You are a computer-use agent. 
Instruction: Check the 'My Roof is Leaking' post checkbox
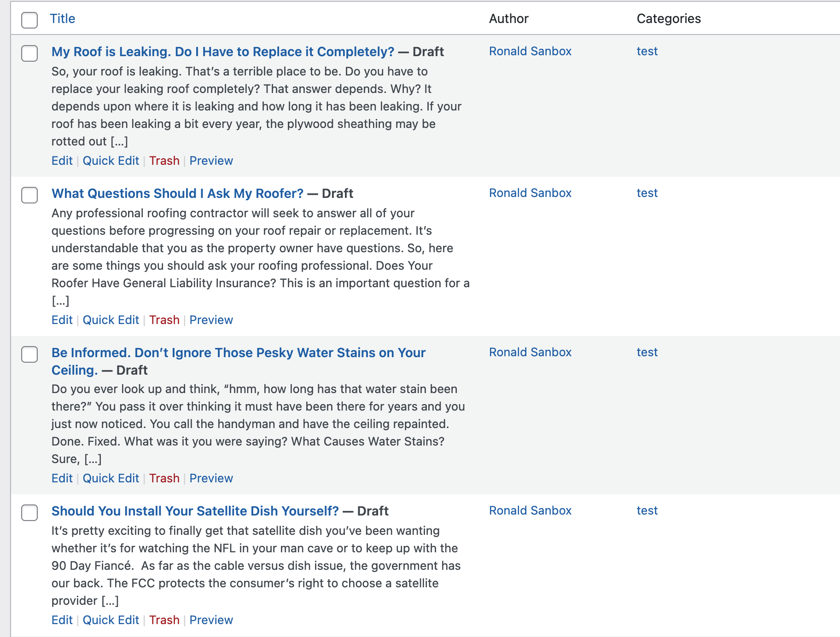click(x=29, y=53)
